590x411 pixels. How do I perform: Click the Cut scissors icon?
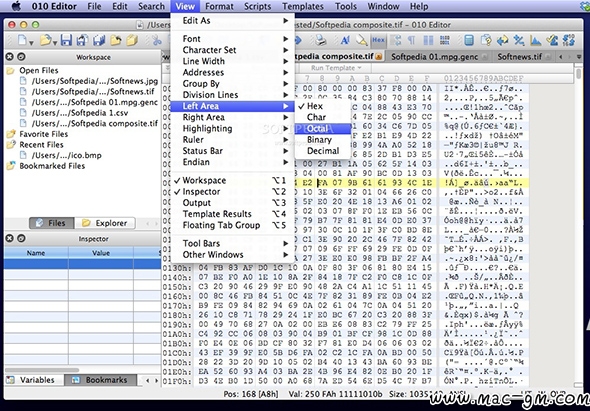[157, 40]
